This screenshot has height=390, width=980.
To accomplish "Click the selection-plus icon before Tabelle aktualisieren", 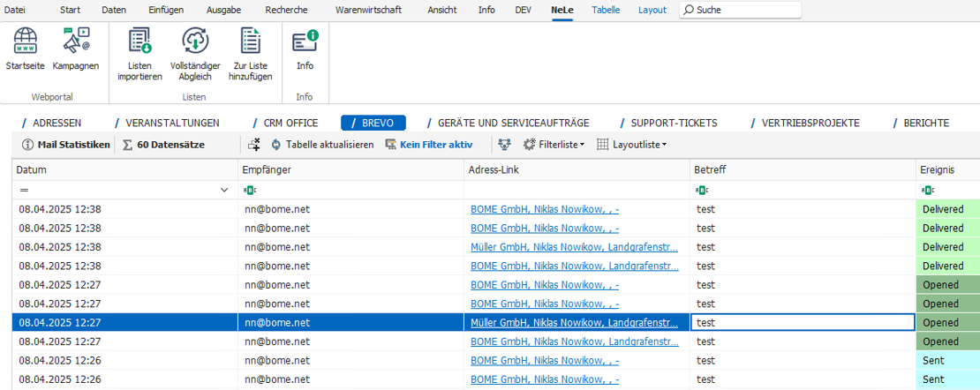I will click(x=253, y=145).
